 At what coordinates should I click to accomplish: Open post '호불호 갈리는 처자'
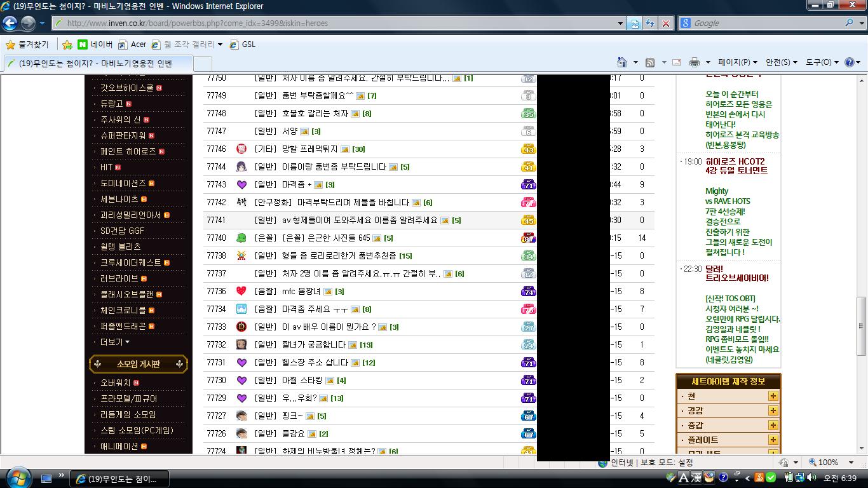[315, 114]
